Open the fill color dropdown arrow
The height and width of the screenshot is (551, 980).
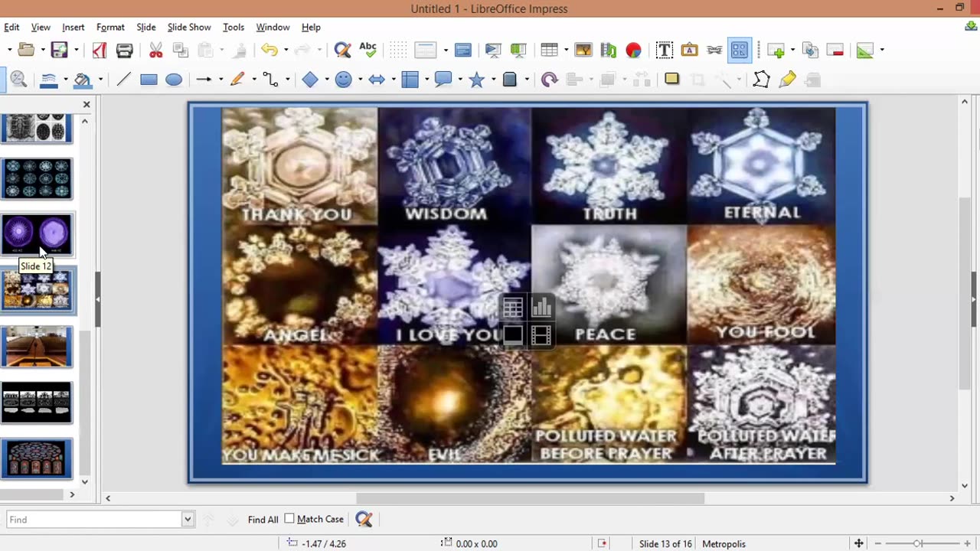[100, 80]
